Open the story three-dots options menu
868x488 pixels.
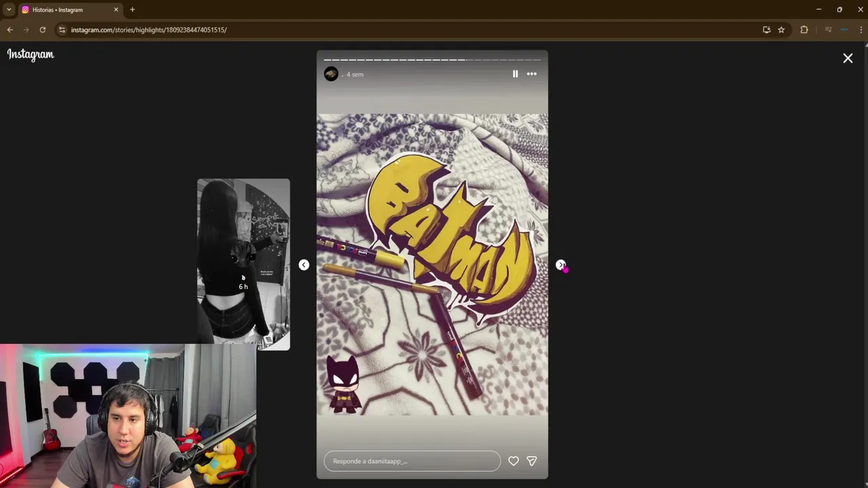point(532,74)
